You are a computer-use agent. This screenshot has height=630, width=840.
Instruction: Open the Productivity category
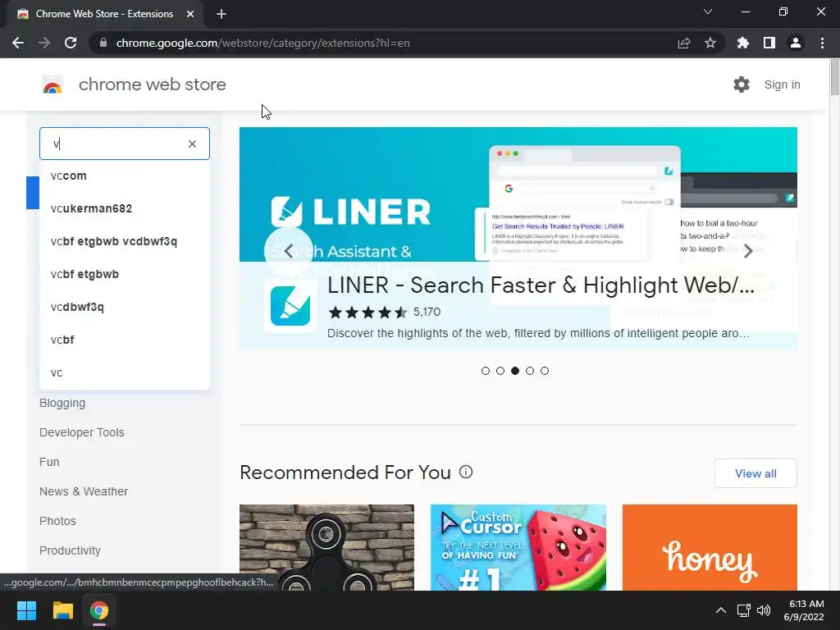coord(70,550)
